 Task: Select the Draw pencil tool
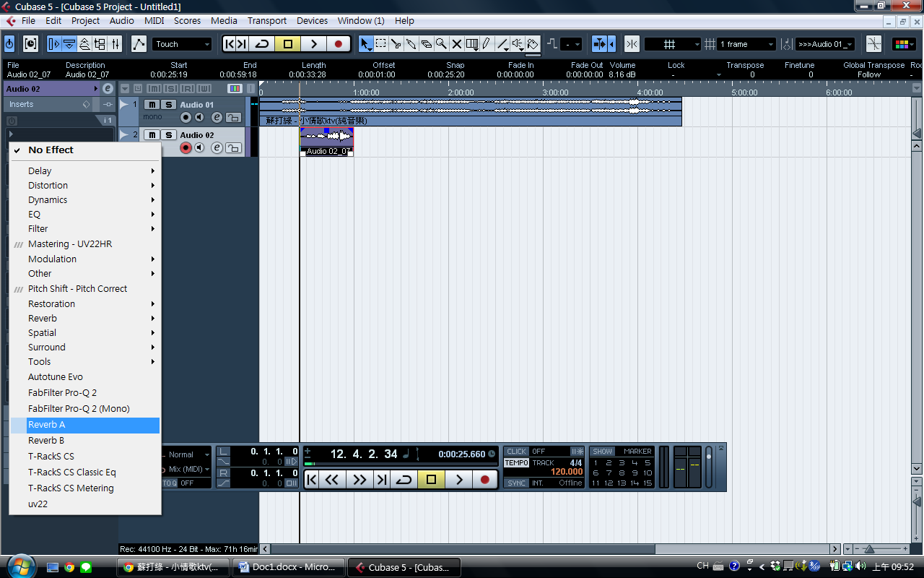[487, 44]
